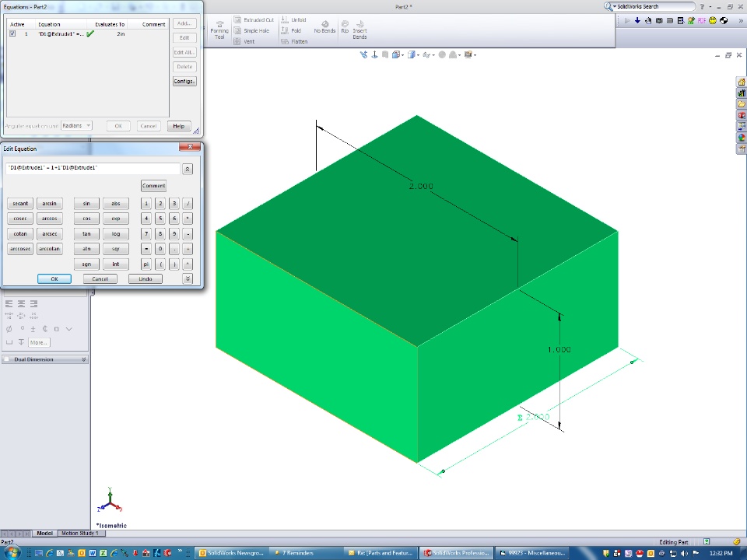Click the Comment button
The image size is (747, 560).
point(153,186)
